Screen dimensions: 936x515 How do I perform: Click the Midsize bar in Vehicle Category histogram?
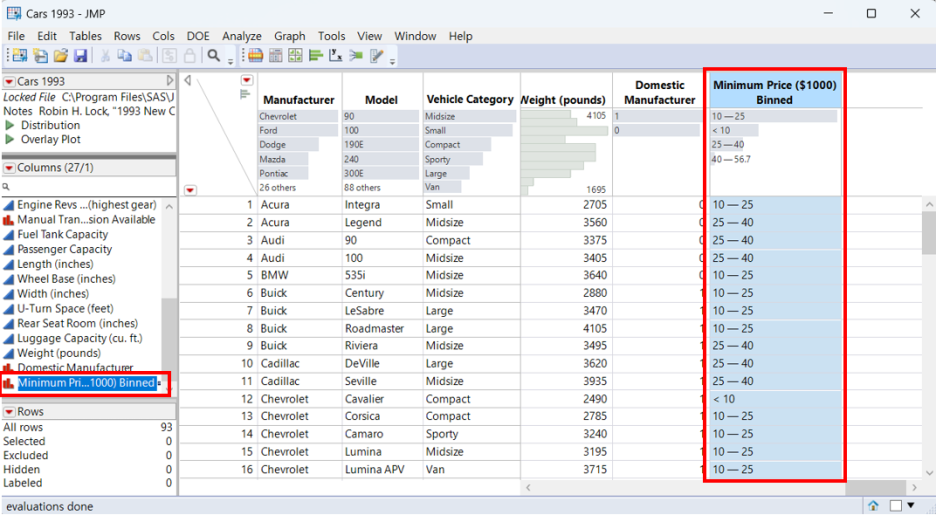tap(470, 116)
